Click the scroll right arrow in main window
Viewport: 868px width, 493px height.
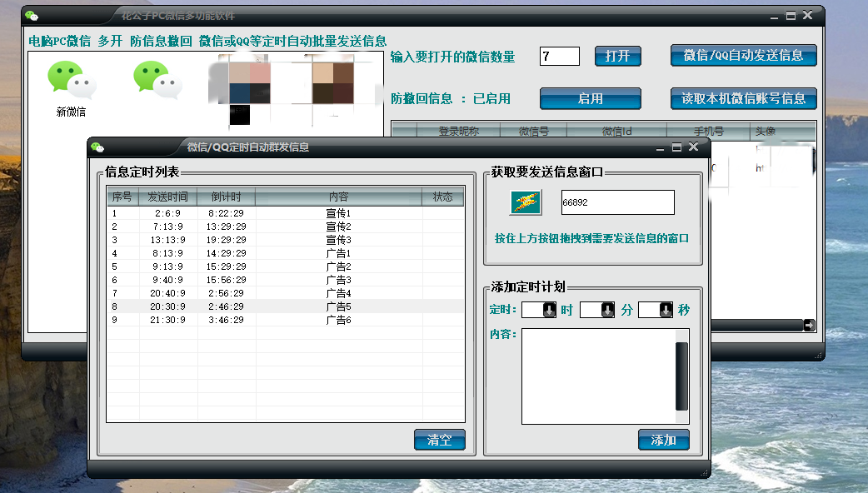[810, 325]
